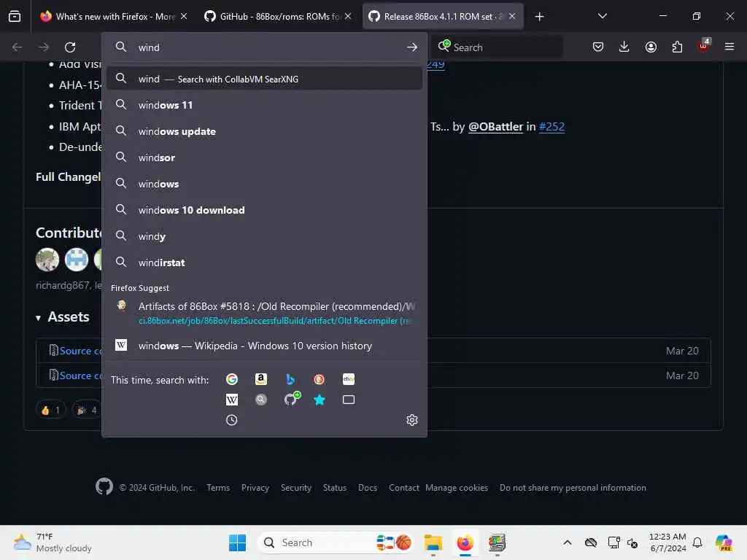
Task: Click the Windows taskbar Search box
Action: tap(336, 542)
